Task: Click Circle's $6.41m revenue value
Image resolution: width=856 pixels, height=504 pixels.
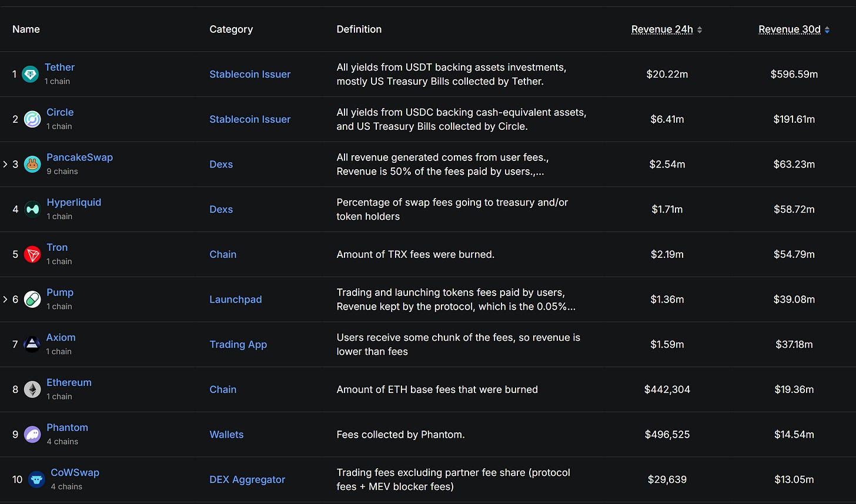Action: tap(667, 119)
